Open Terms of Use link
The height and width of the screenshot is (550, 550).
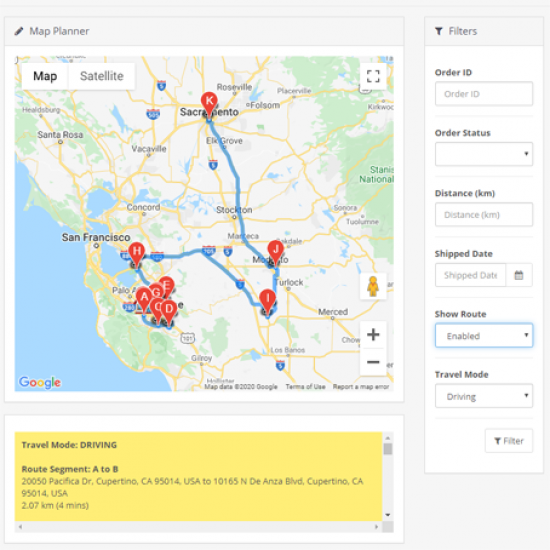pos(305,387)
